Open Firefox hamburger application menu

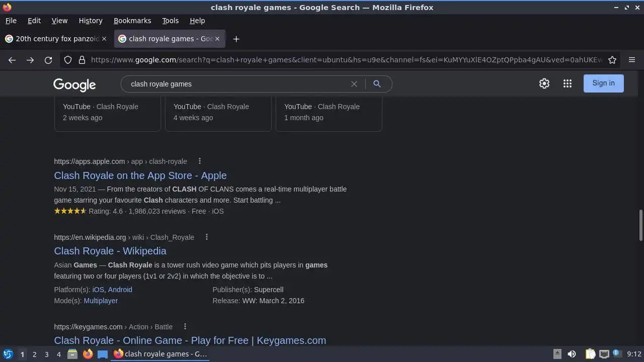point(632,60)
